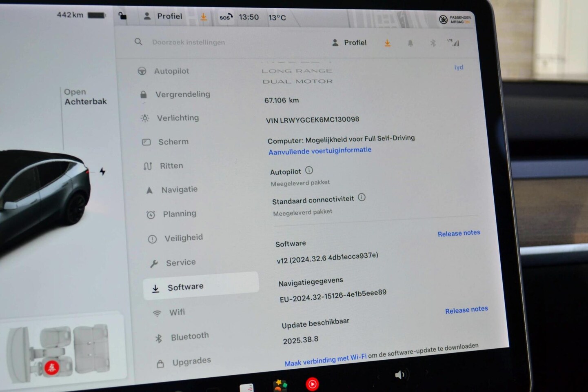Click the LTE signal strength icon
The height and width of the screenshot is (392, 588).
[x=454, y=42]
